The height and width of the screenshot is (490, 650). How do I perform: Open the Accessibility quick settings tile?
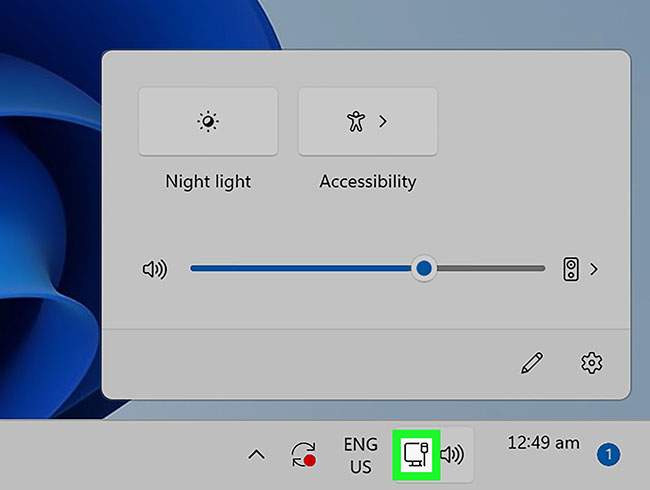pos(356,122)
